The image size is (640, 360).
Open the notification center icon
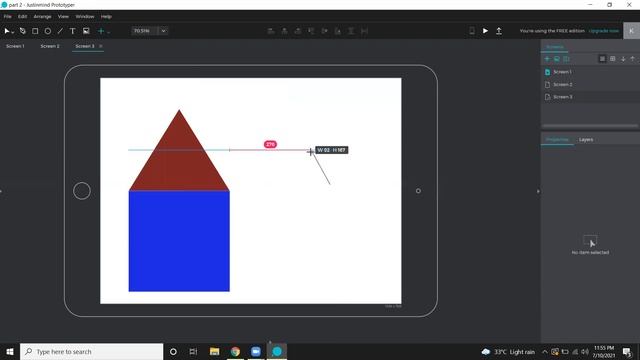coord(627,351)
